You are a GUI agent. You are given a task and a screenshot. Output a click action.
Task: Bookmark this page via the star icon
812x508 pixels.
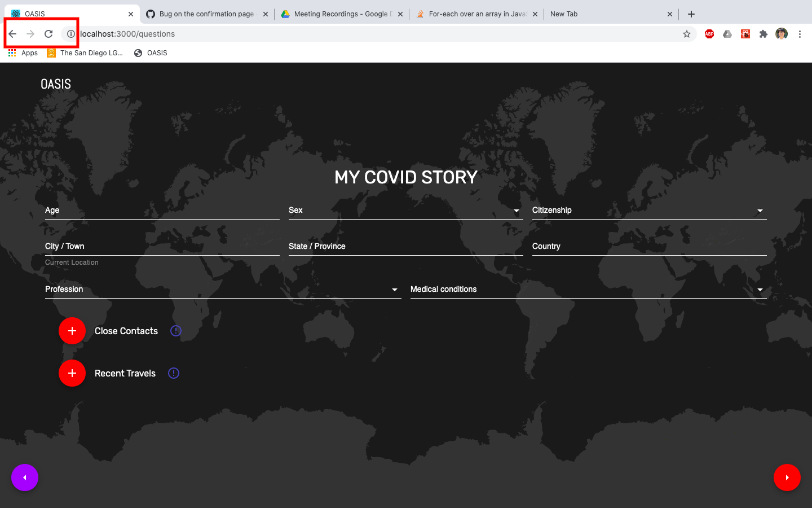[687, 34]
